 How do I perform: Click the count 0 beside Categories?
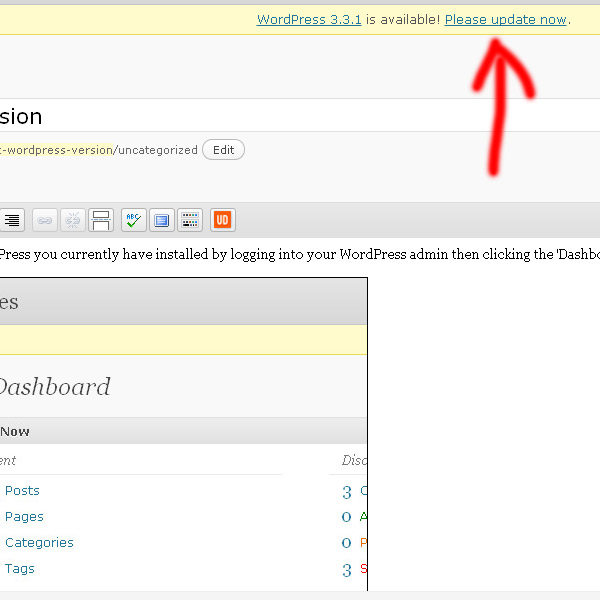pos(346,543)
